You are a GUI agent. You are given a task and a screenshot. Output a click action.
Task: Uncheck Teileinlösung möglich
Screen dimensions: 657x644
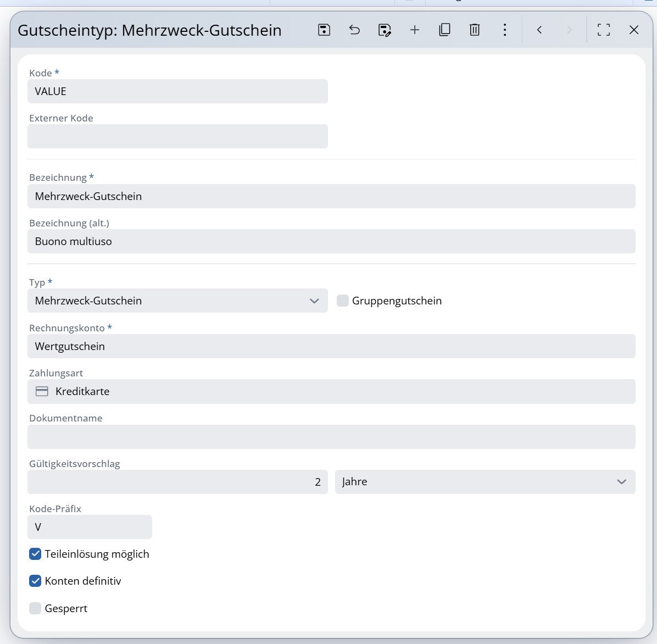pyautogui.click(x=35, y=554)
